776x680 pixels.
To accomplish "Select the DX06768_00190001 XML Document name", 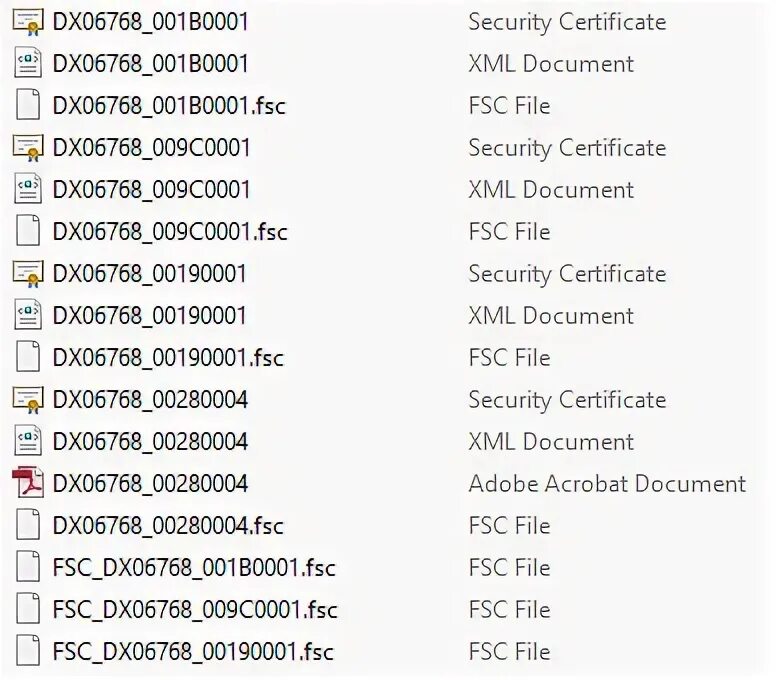I will (149, 316).
